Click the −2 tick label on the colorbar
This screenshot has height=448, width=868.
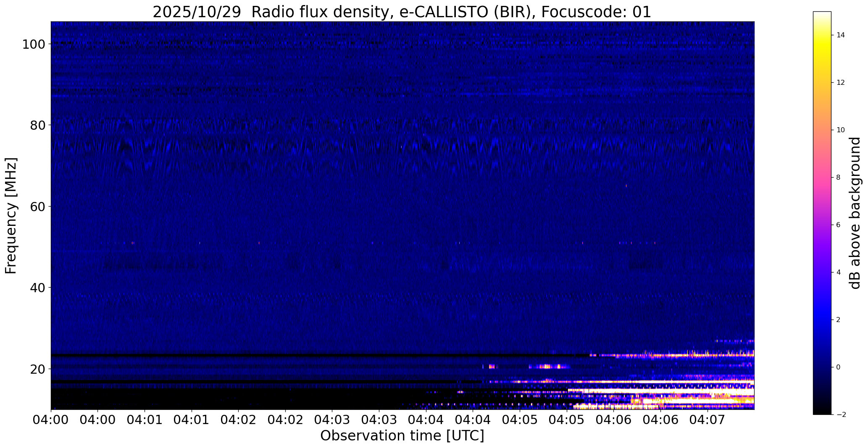(x=841, y=414)
